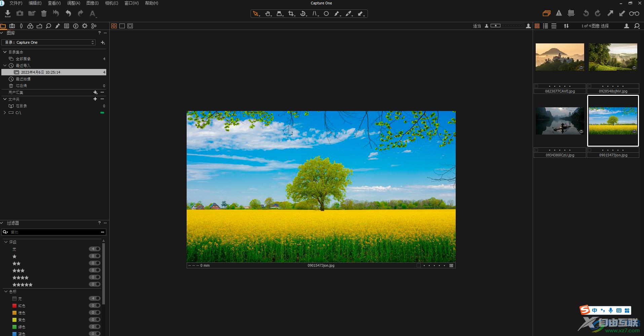The height and width of the screenshot is (336, 644).
Task: Click plus button next to catalog dropdown
Action: click(x=103, y=42)
